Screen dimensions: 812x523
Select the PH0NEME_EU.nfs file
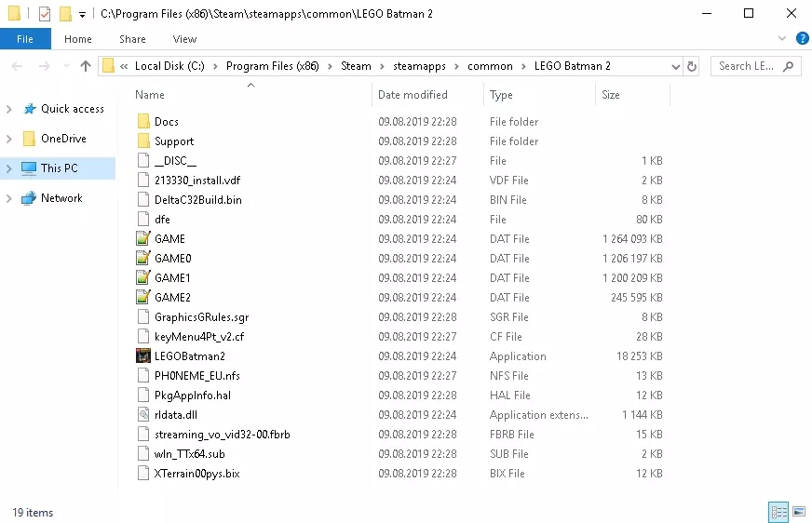click(x=196, y=376)
